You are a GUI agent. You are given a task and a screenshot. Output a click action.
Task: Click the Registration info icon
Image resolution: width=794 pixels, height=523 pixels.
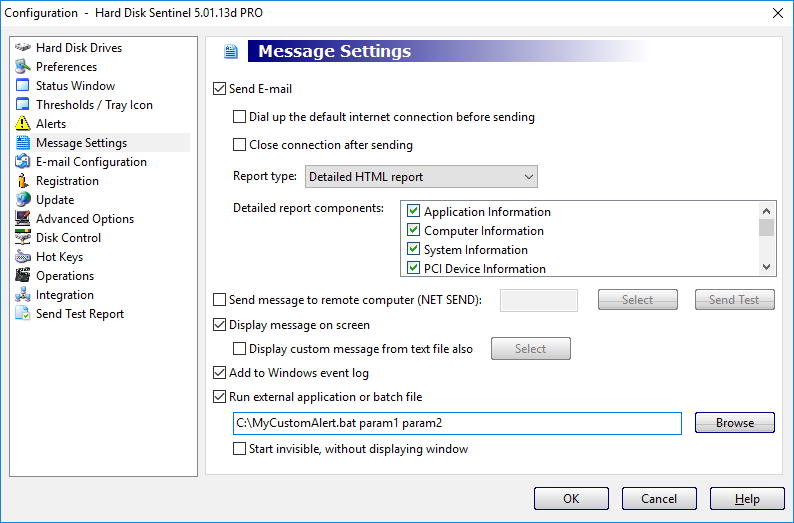23,180
